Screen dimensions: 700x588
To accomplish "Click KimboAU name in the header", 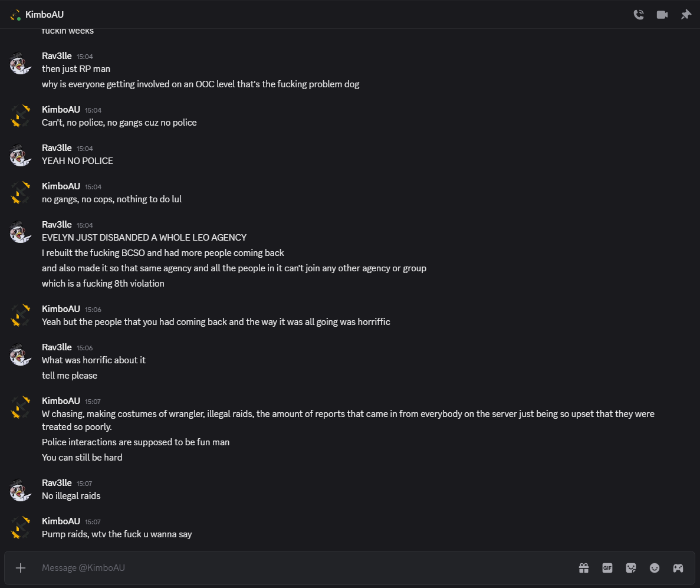I will tap(45, 15).
